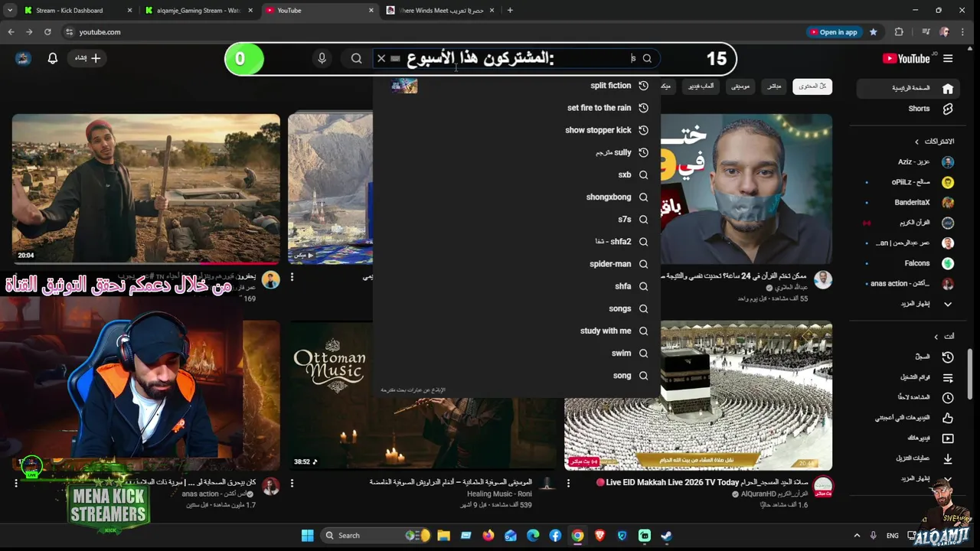Open the oPiiLz channel subscription
The width and height of the screenshot is (980, 551).
point(908,182)
